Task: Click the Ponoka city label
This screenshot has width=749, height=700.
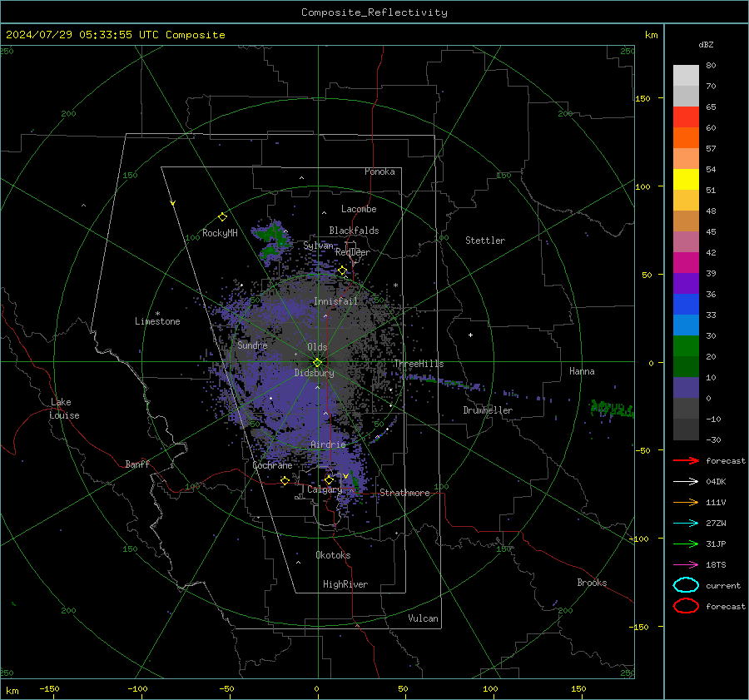Action: pyautogui.click(x=379, y=171)
